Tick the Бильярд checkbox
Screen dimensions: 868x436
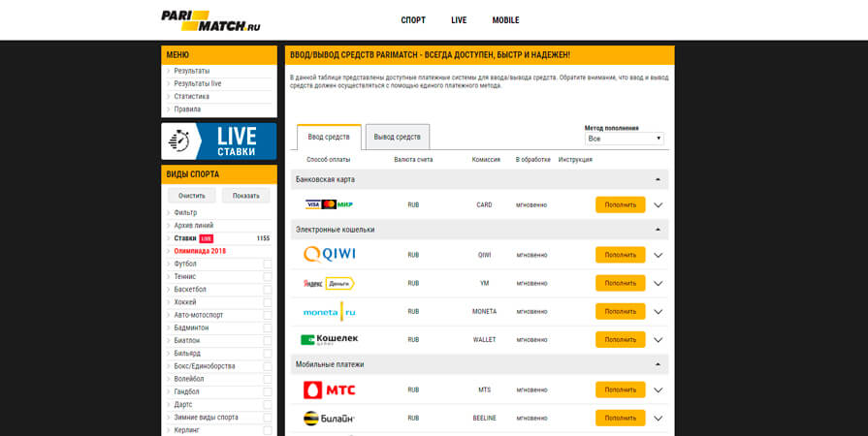(268, 353)
